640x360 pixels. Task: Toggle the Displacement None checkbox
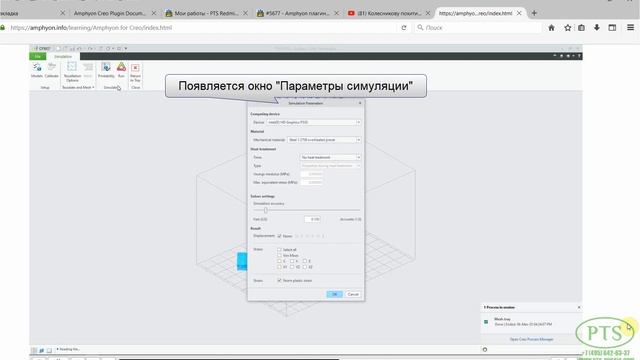click(280, 236)
